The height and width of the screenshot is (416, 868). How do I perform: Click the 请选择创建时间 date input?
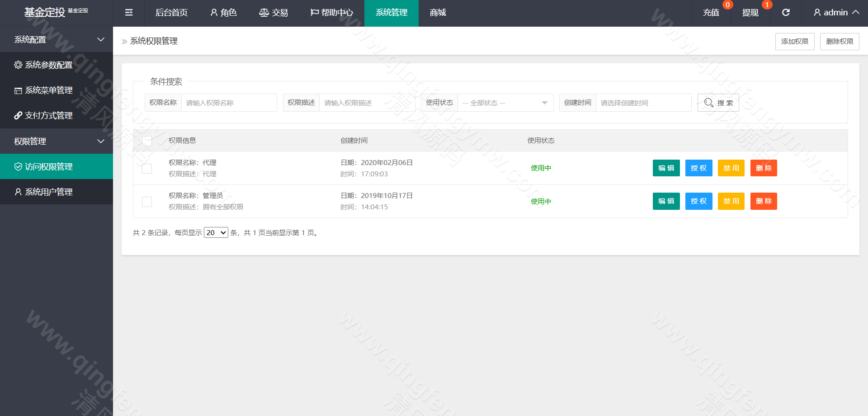(643, 103)
